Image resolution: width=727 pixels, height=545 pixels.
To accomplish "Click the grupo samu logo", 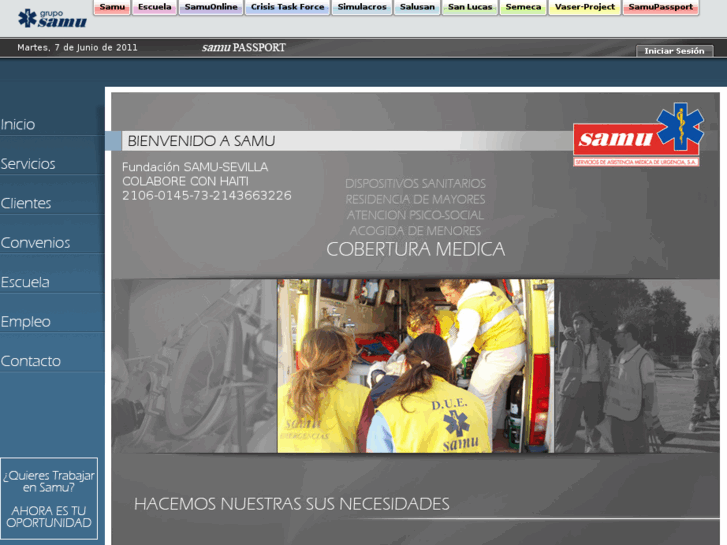I will [x=52, y=19].
